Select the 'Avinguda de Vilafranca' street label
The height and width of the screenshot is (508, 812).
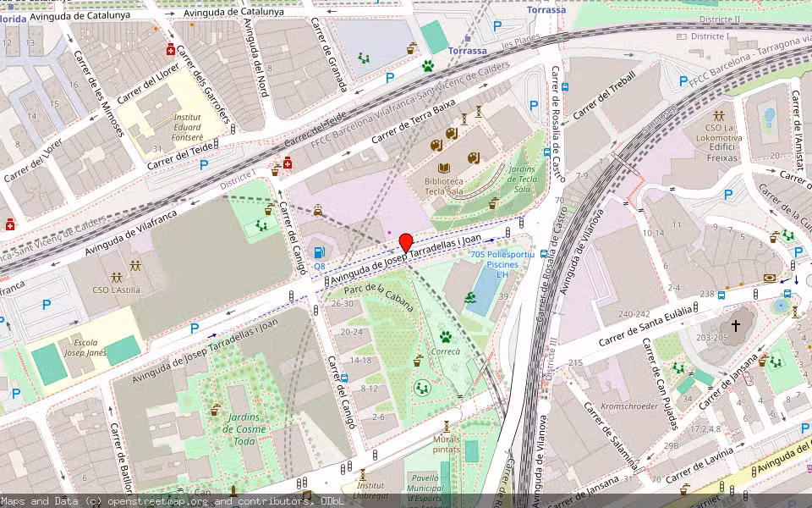click(x=131, y=232)
